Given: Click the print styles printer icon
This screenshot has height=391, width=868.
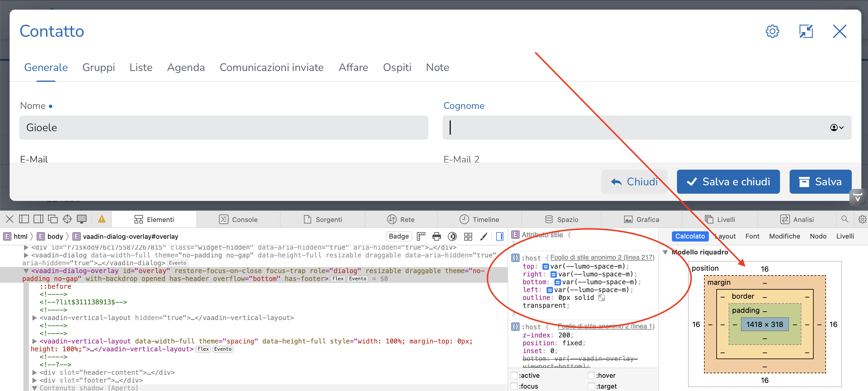Looking at the screenshot, I should [436, 236].
